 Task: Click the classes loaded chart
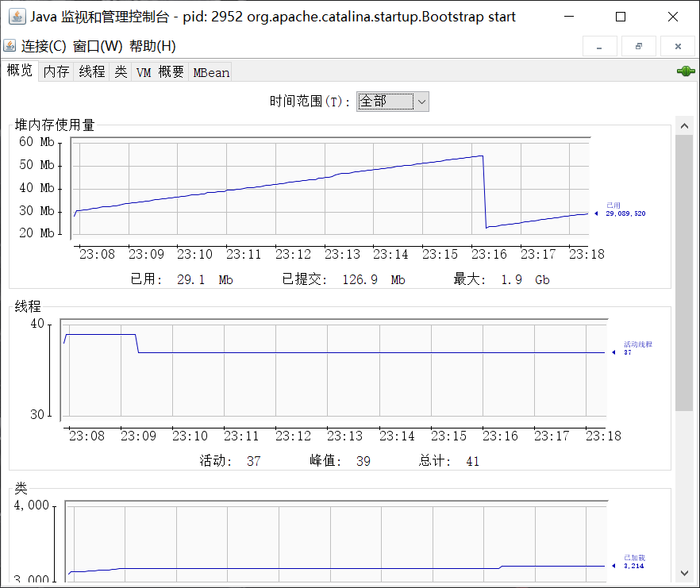tap(337, 541)
